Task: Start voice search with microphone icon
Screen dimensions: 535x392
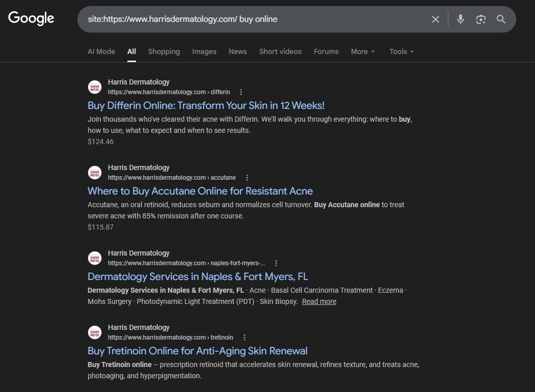Action: (461, 19)
